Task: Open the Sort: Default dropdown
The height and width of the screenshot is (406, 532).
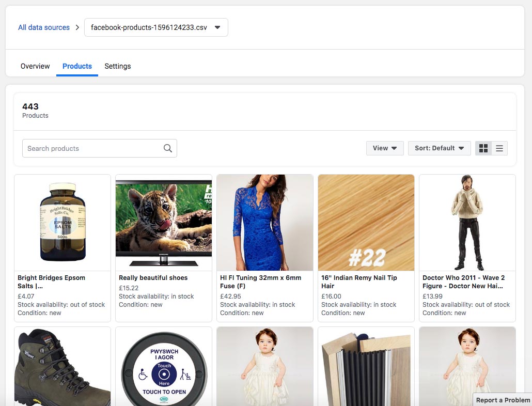Action: [440, 148]
